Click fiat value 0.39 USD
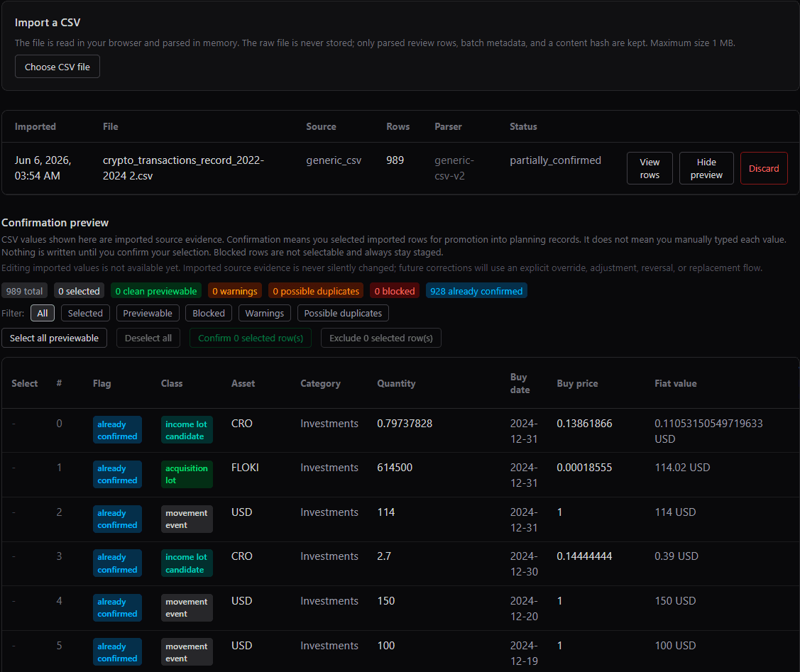The image size is (800, 672). pyautogui.click(x=676, y=556)
